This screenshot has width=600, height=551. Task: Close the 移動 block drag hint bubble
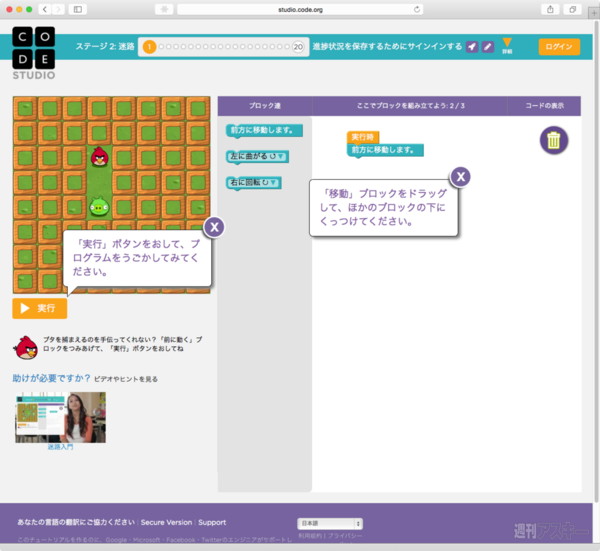click(x=461, y=177)
